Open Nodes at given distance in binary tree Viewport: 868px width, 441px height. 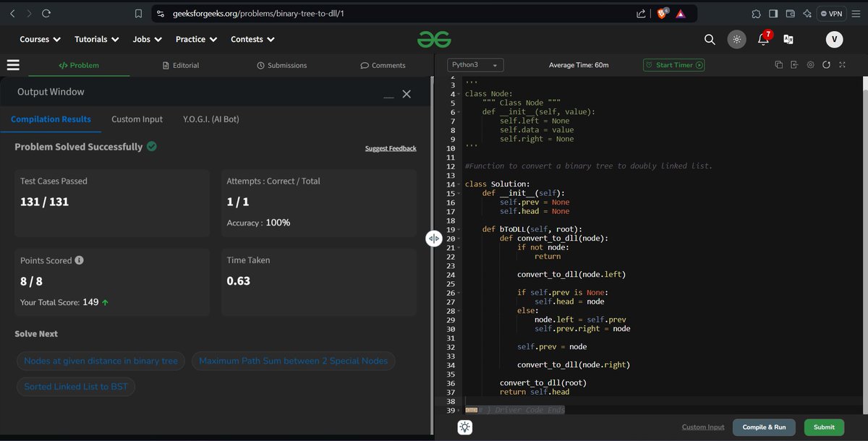tap(101, 361)
